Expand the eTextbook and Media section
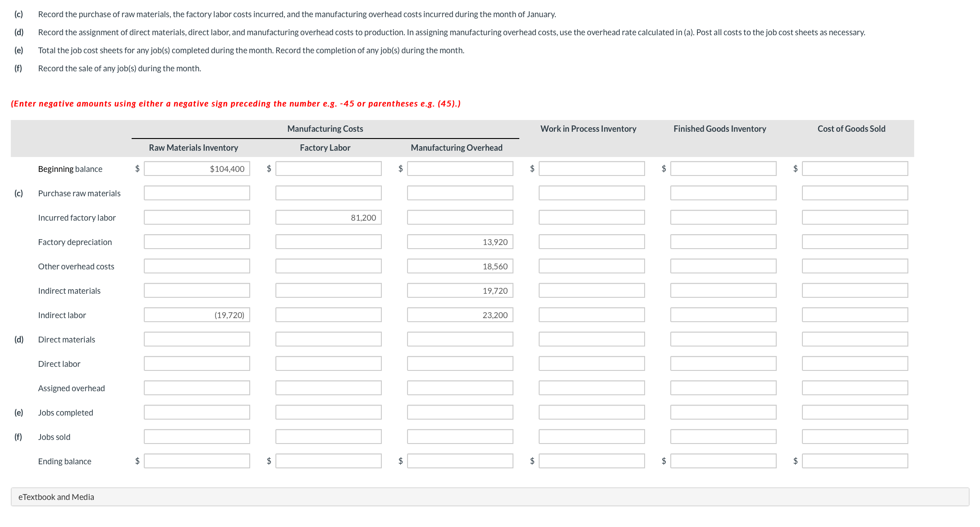The width and height of the screenshot is (980, 527). pos(56,497)
